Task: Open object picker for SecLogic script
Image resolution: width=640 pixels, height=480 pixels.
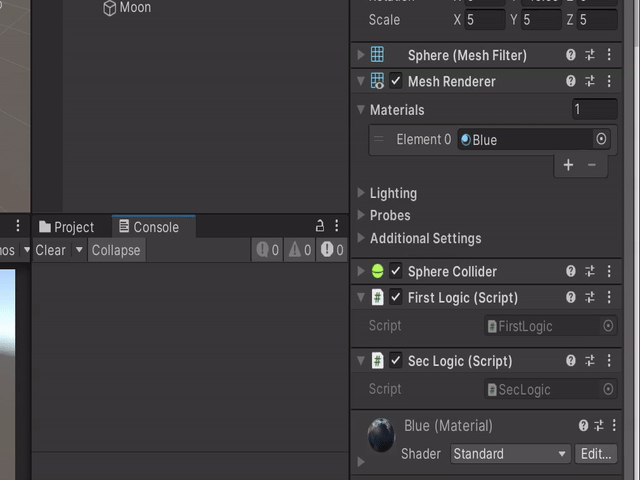Action: 608,389
